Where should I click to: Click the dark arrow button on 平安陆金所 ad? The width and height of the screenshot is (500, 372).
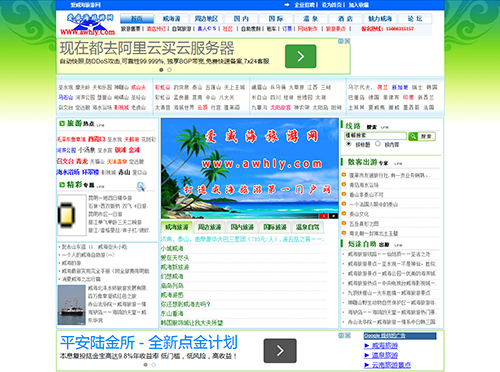(280, 351)
